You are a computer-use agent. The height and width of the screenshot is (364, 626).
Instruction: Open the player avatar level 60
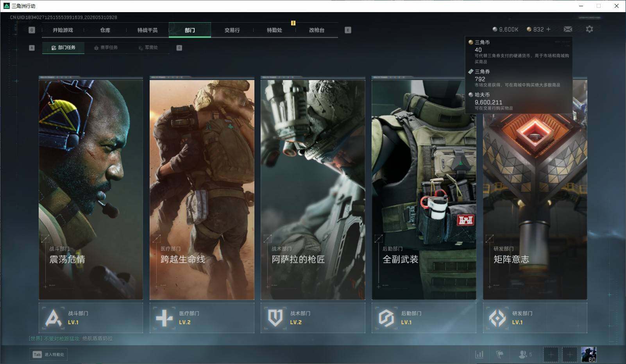[x=589, y=355]
